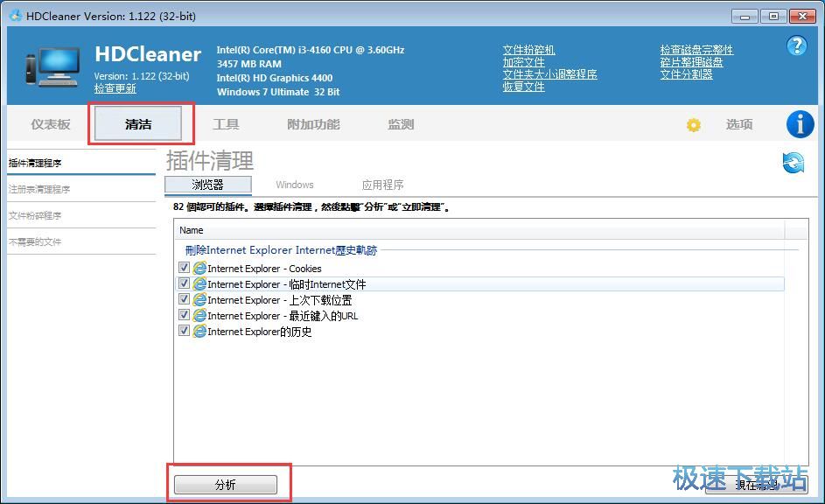
Task: Click the blue help question mark icon
Action: point(796,46)
